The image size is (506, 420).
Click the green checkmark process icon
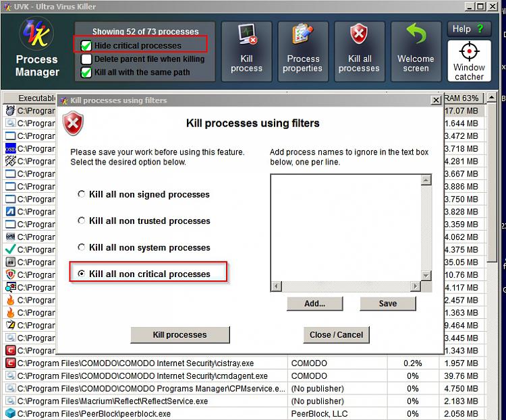10,249
